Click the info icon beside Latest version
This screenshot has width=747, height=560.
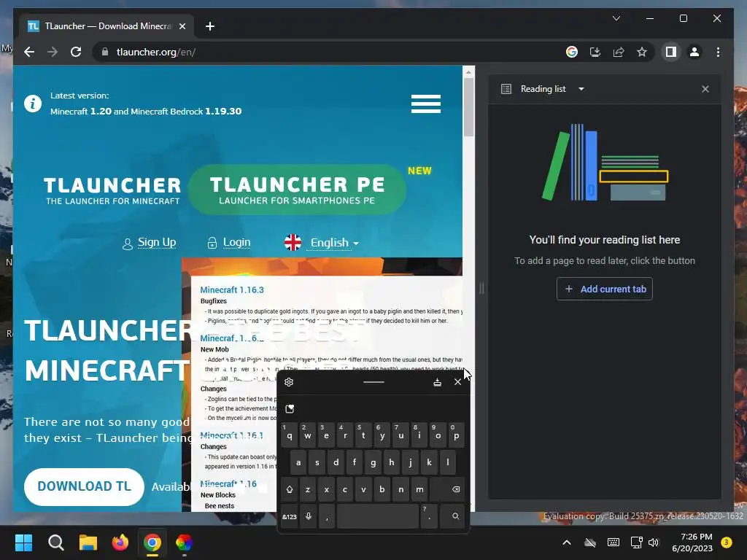[33, 104]
